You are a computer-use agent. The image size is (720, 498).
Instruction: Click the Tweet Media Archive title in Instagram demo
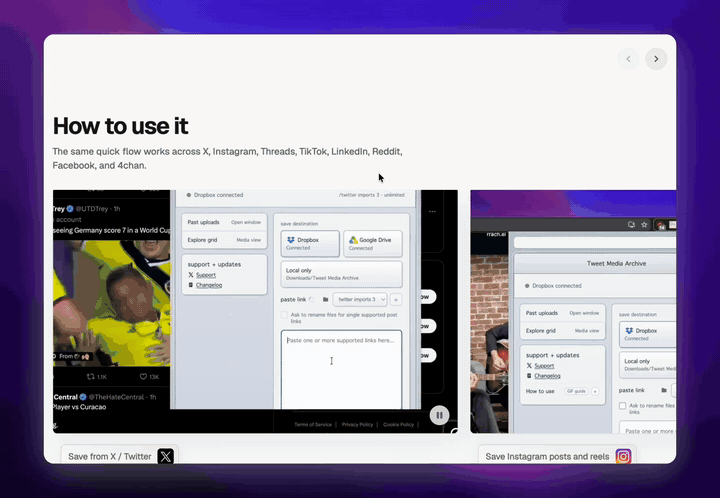click(x=616, y=263)
